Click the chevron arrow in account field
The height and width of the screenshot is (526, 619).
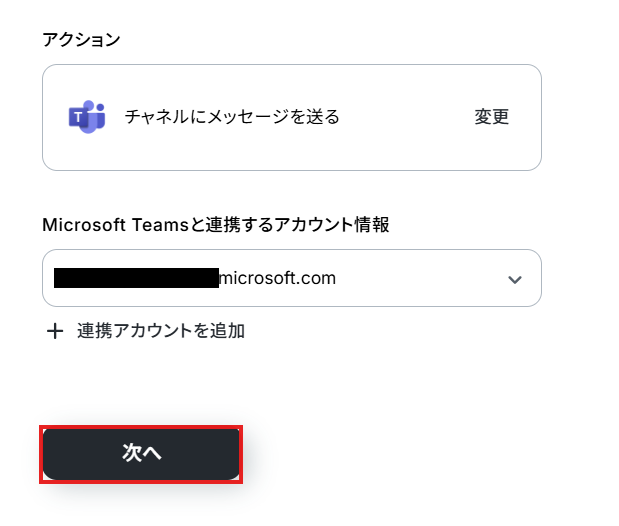515,280
